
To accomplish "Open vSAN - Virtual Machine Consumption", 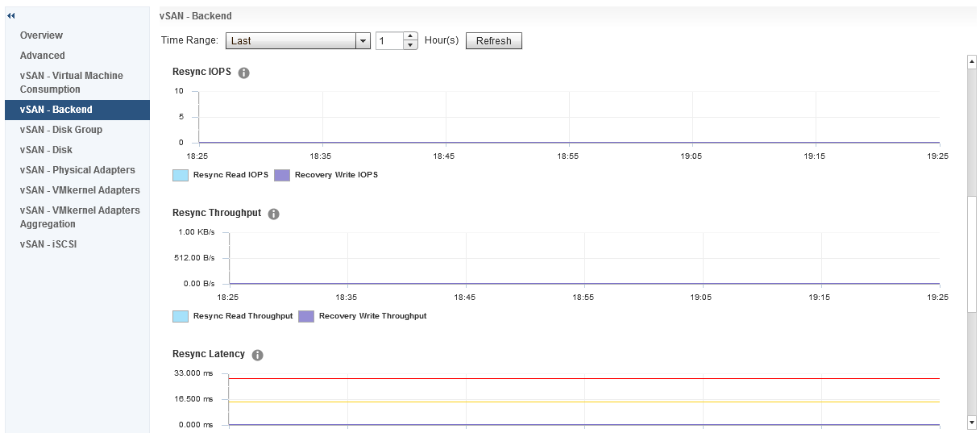I will click(72, 82).
